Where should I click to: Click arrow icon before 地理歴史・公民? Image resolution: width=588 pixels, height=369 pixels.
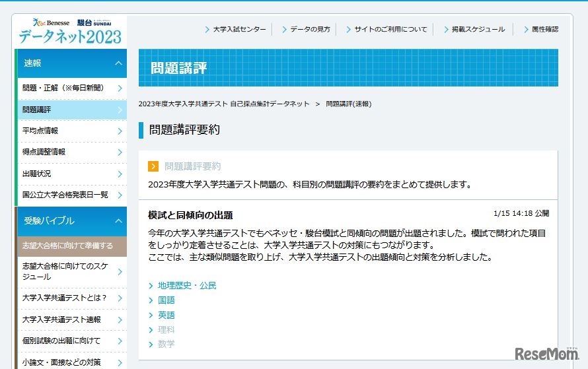(x=151, y=286)
